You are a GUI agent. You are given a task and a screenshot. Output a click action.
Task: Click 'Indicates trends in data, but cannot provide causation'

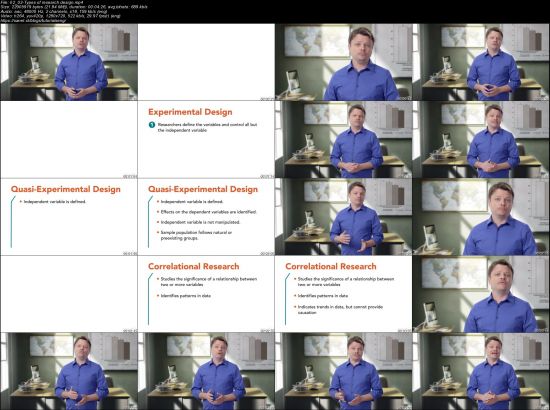pyautogui.click(x=340, y=310)
